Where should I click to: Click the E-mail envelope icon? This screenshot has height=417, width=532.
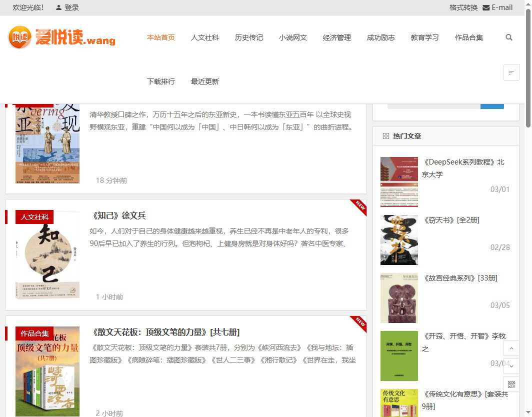[x=486, y=7]
